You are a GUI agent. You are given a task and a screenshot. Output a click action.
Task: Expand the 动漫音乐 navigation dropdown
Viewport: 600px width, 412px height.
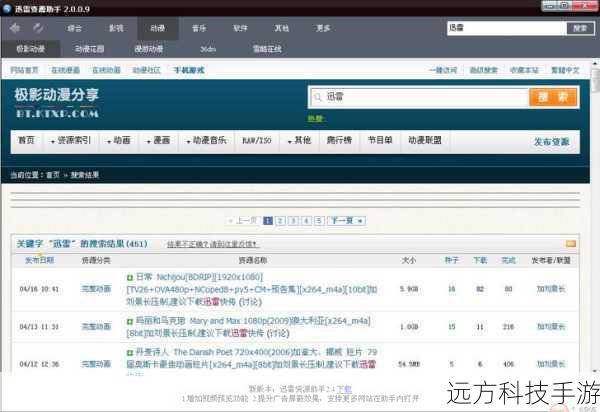pyautogui.click(x=206, y=140)
